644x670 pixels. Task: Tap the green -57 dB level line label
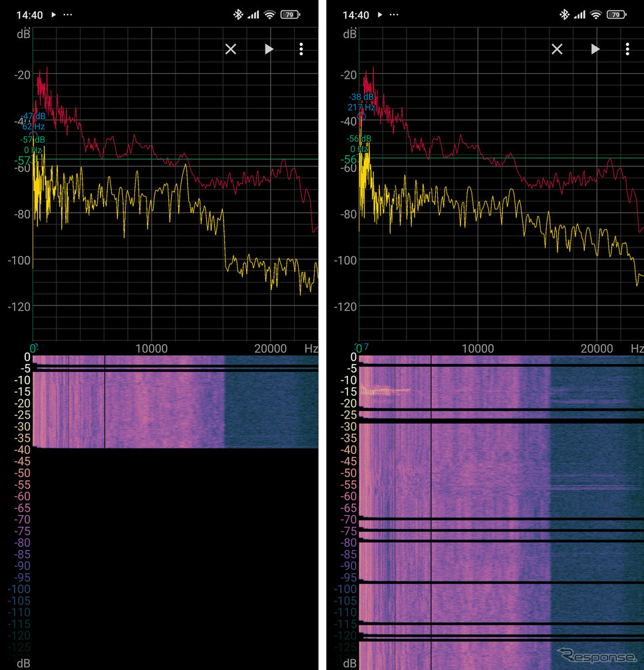pyautogui.click(x=23, y=161)
